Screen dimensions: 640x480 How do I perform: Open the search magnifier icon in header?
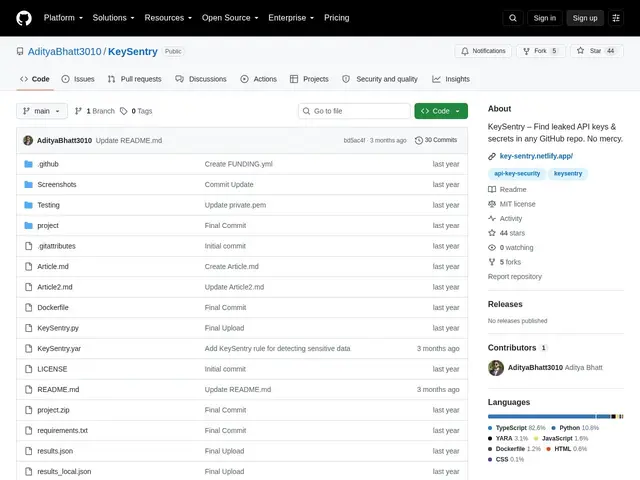point(513,18)
